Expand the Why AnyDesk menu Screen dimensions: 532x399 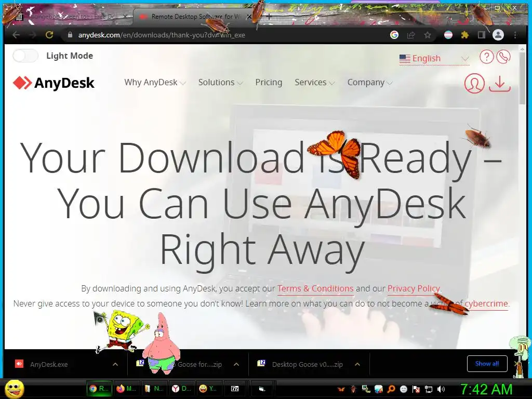pos(155,83)
